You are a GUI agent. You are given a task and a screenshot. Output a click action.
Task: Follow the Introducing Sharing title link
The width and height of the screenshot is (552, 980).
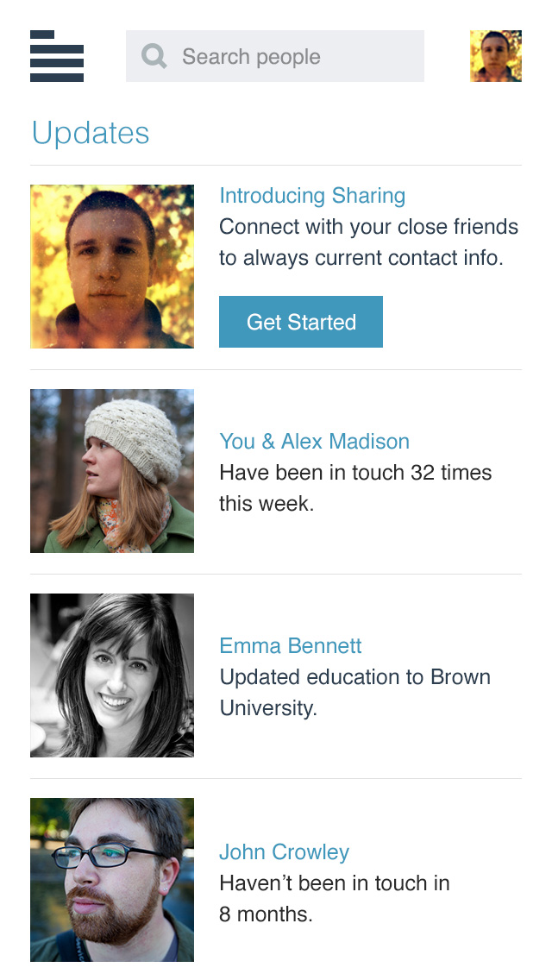[312, 196]
